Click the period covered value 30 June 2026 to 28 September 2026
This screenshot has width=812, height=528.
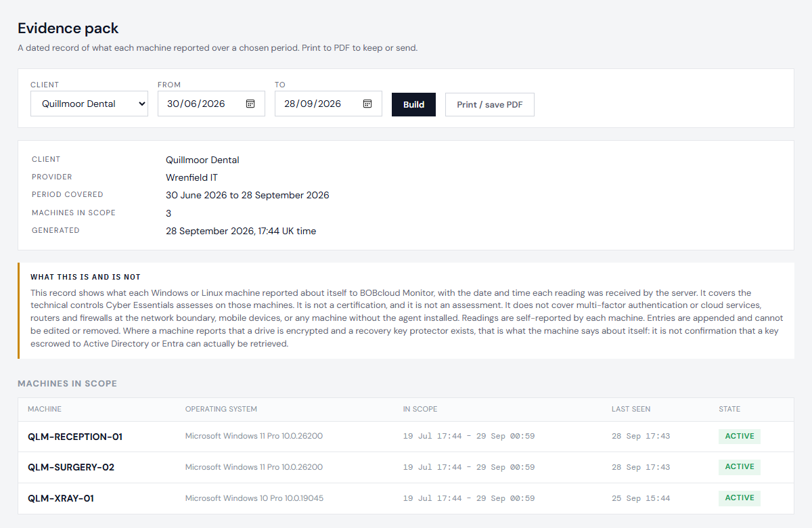pos(248,195)
